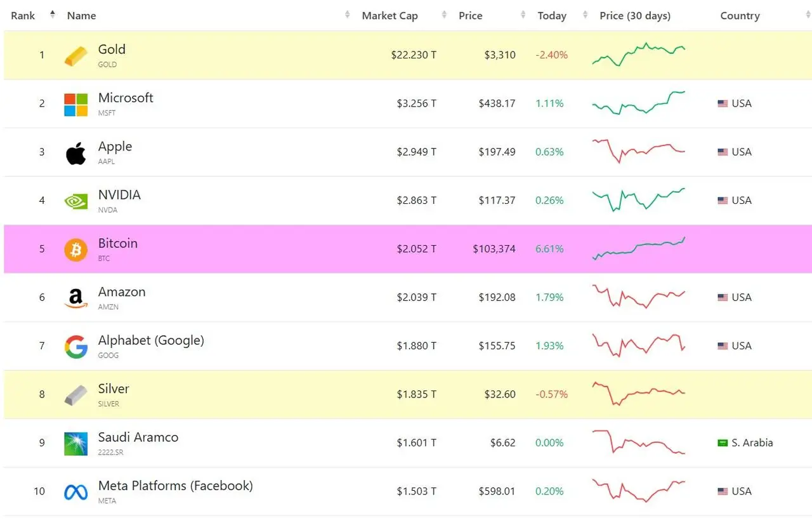The height and width of the screenshot is (520, 812).
Task: Open the Silver asset link
Action: click(x=114, y=389)
